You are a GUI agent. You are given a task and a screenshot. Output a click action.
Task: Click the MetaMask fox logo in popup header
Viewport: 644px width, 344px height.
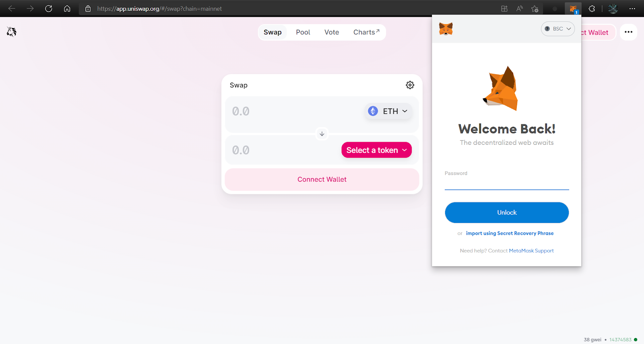pyautogui.click(x=446, y=29)
